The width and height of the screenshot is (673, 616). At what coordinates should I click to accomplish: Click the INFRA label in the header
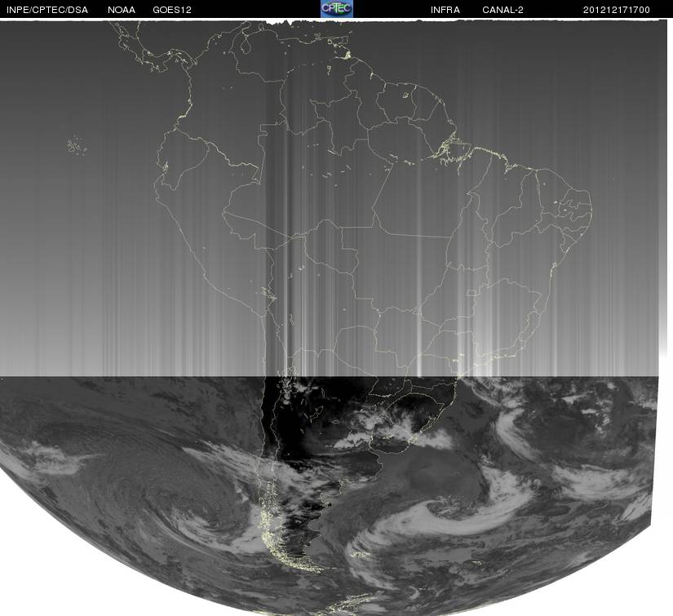[445, 10]
